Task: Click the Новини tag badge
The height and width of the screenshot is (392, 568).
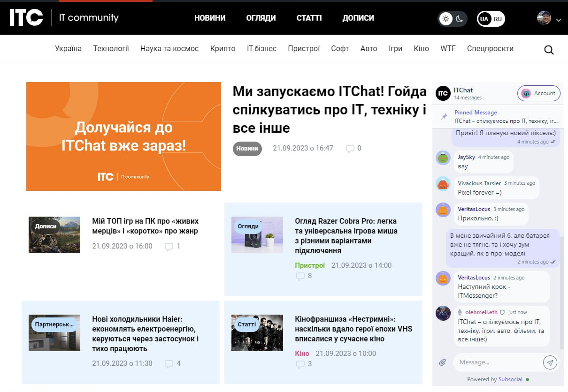Action: click(247, 149)
